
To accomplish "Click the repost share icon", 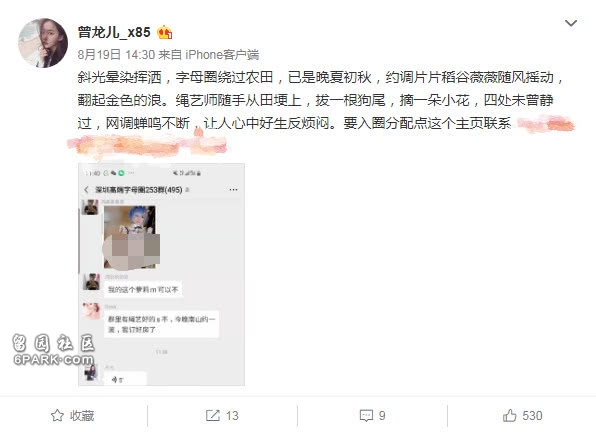I will 213,415.
